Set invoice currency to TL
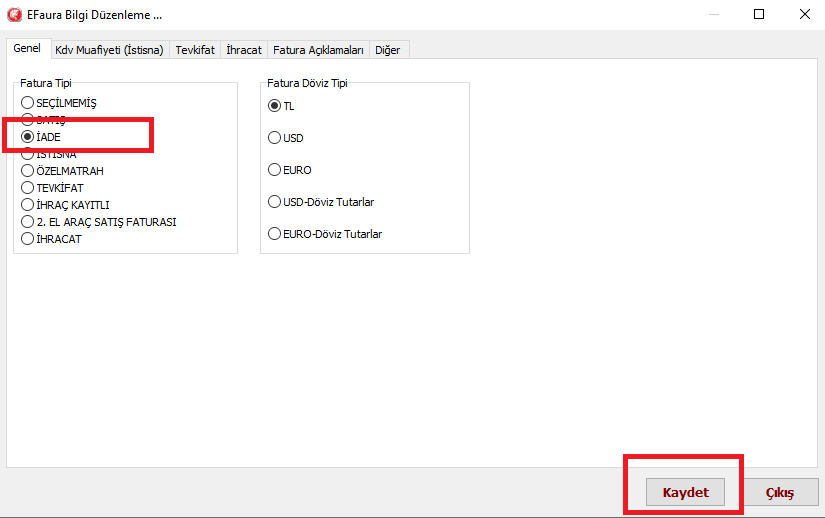The width and height of the screenshot is (825, 518). coord(275,106)
